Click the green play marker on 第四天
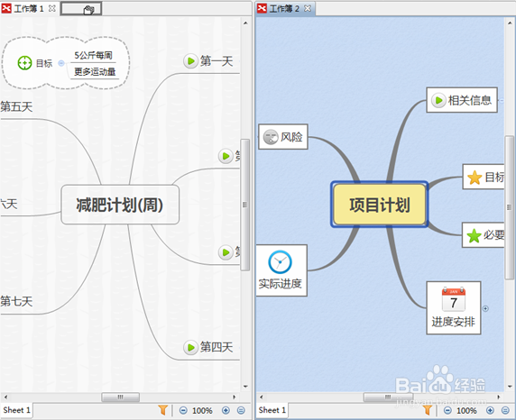516x420 pixels. tap(190, 347)
